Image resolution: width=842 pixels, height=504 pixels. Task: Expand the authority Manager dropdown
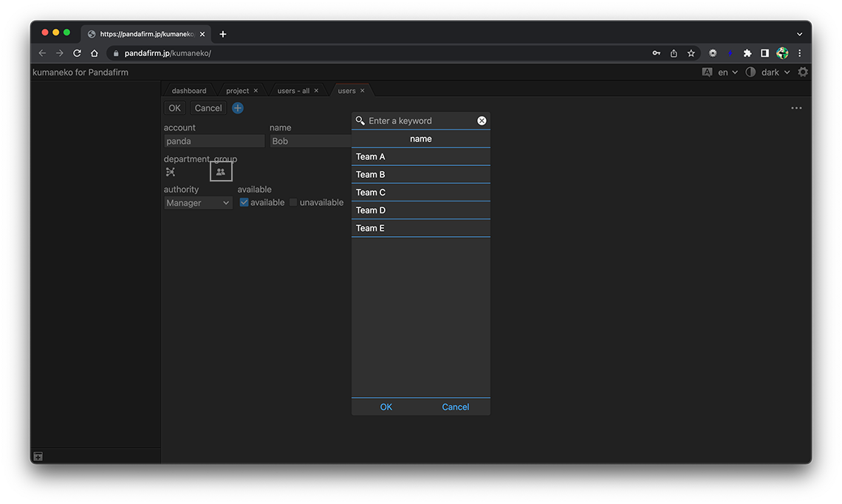[x=198, y=203]
